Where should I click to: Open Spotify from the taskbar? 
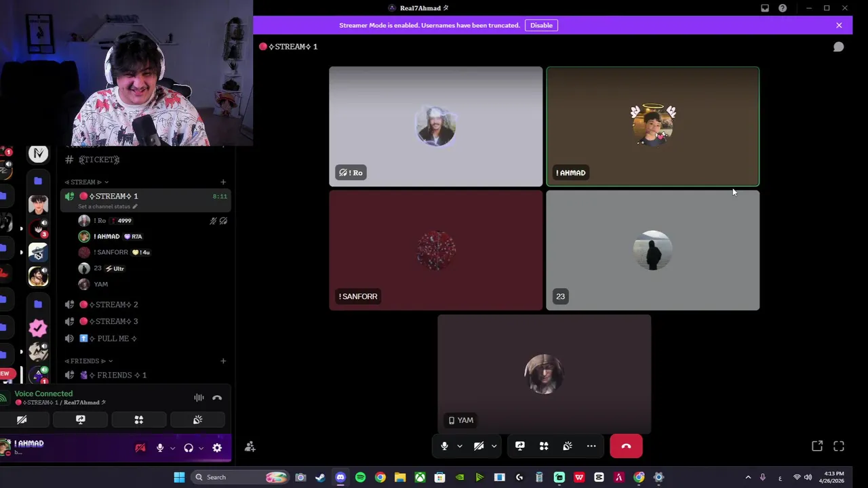point(360,477)
